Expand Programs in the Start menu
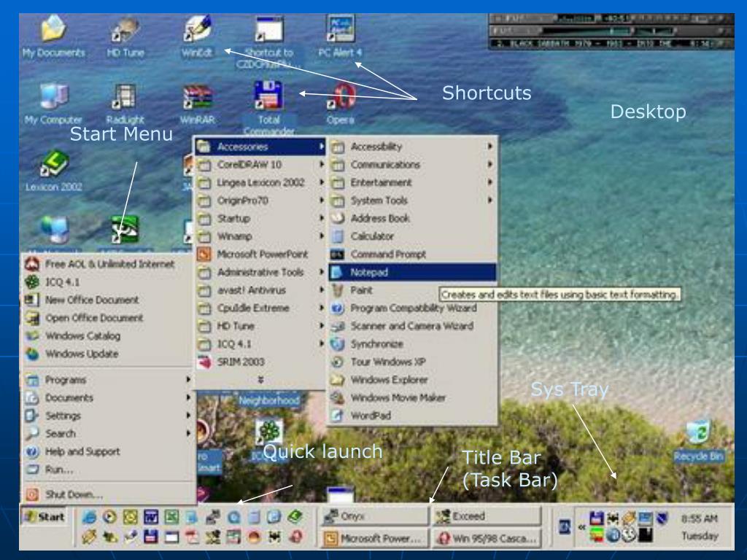The width and height of the screenshot is (747, 560). point(108,380)
